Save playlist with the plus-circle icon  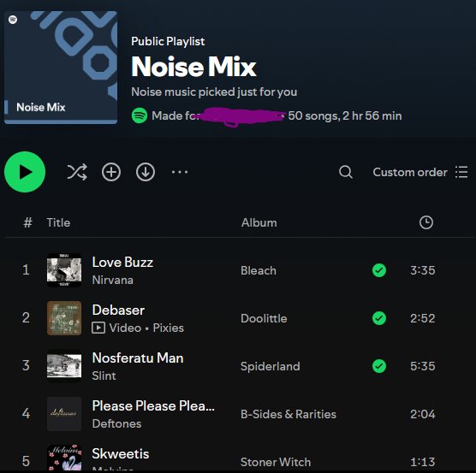point(111,172)
